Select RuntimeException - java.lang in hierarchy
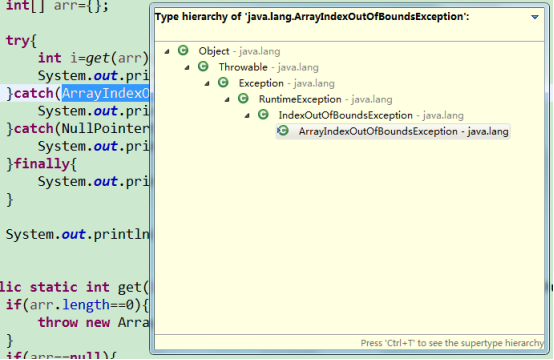 (325, 99)
